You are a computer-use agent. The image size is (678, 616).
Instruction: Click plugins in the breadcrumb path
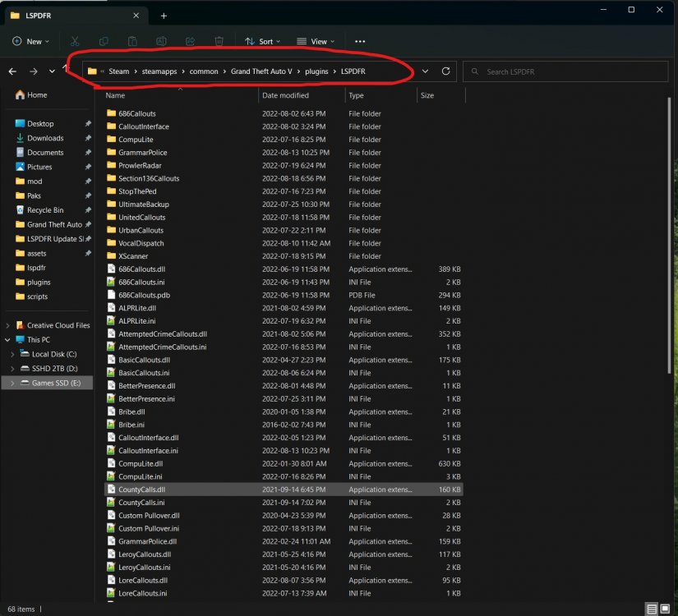(316, 71)
